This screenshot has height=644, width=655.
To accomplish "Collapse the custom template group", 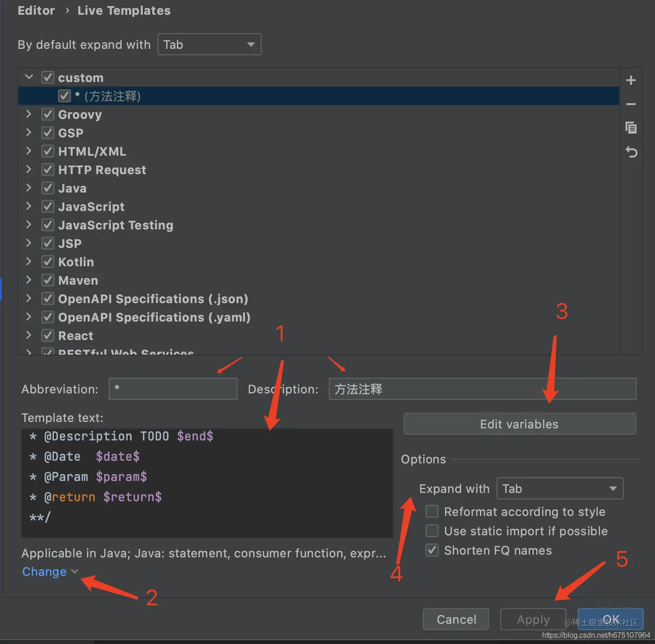I will pyautogui.click(x=29, y=77).
